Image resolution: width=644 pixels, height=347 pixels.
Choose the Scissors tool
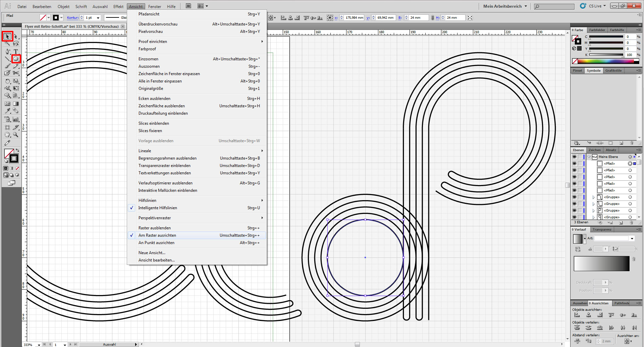(x=16, y=73)
